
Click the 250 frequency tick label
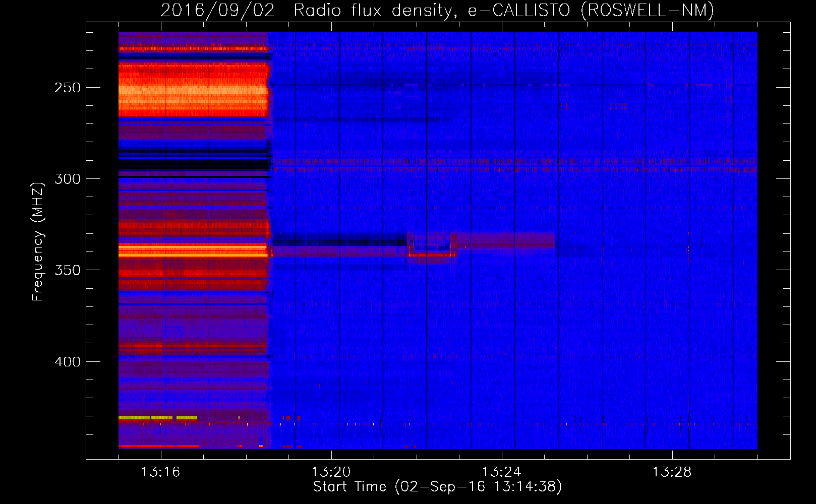[68, 88]
